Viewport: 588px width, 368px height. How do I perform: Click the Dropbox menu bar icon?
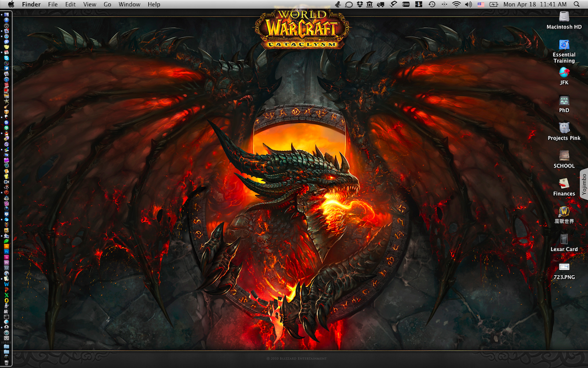point(361,5)
